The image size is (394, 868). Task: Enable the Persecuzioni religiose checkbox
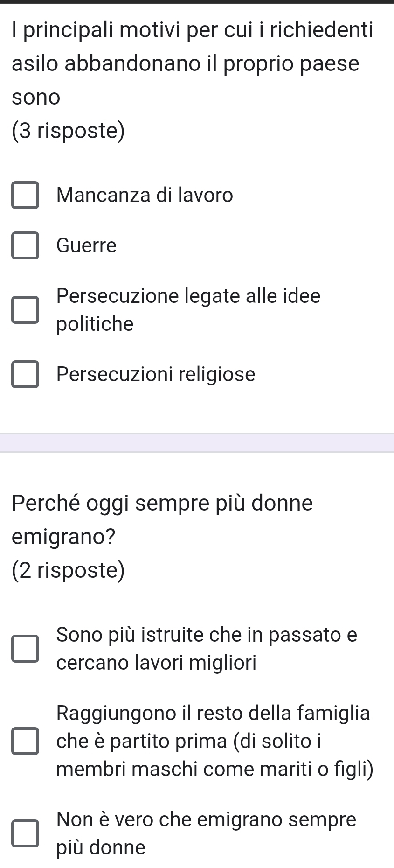pos(25,375)
